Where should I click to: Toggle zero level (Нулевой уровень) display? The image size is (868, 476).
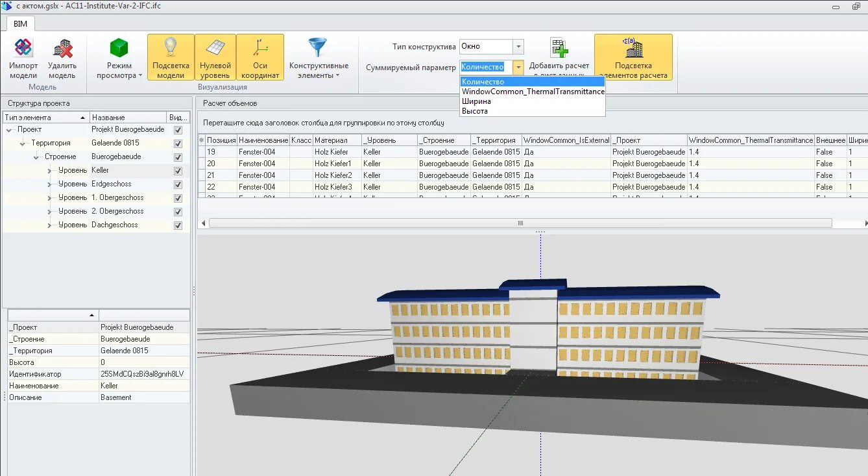[x=215, y=57]
